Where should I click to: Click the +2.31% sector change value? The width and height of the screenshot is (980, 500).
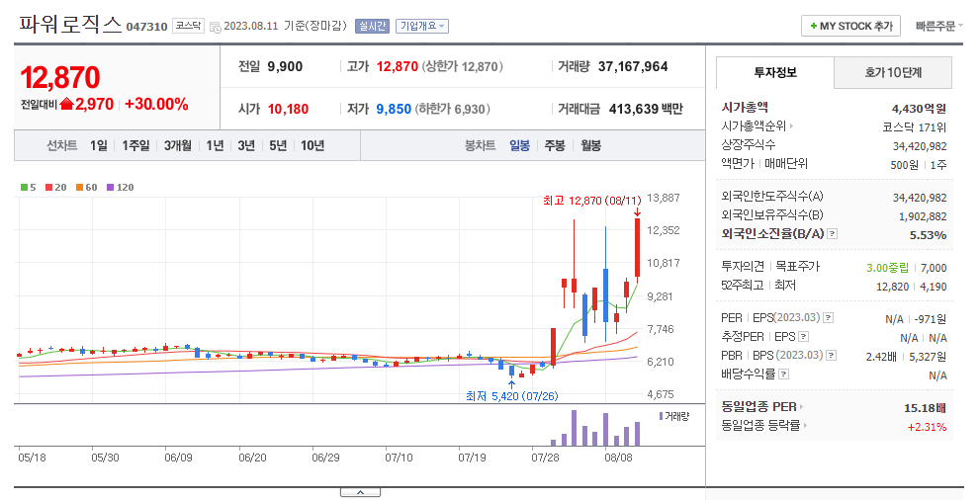pyautogui.click(x=927, y=427)
